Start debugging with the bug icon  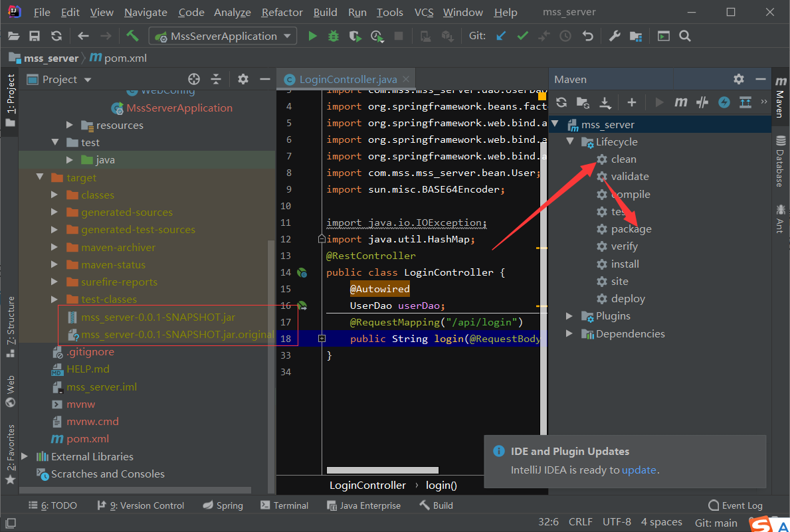[334, 37]
